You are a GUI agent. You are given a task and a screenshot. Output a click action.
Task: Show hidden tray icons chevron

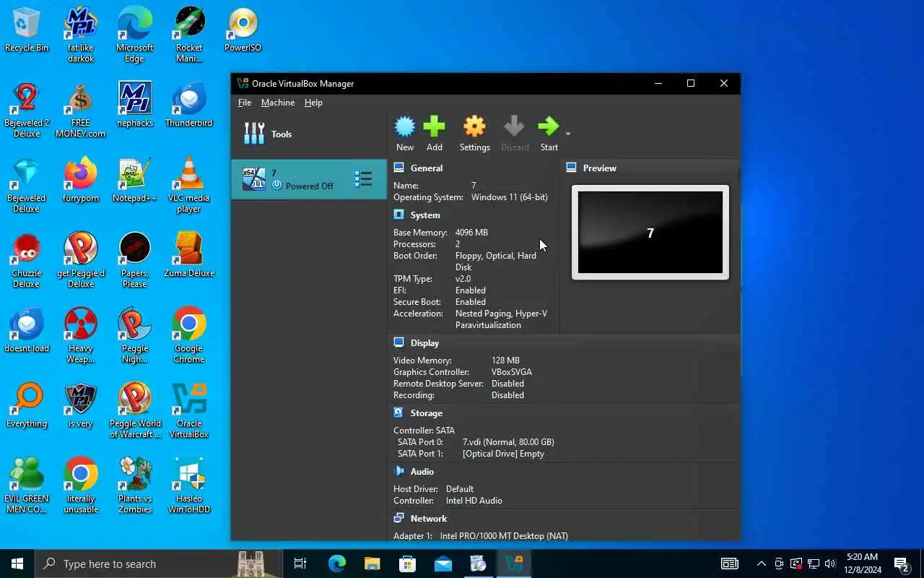pos(761,564)
